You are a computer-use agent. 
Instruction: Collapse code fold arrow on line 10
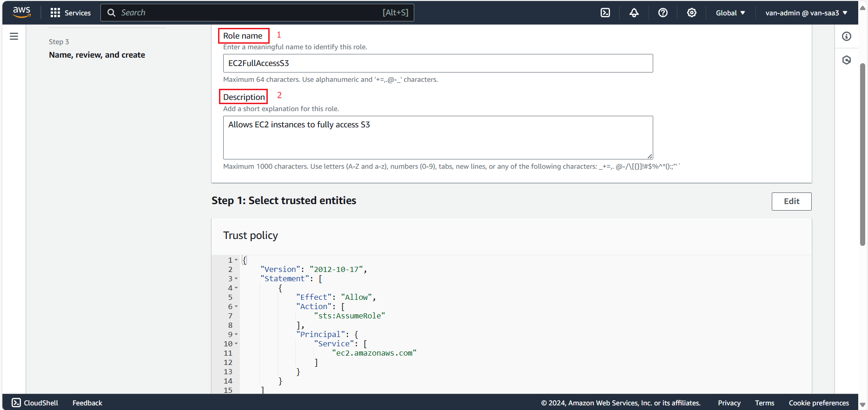(236, 344)
